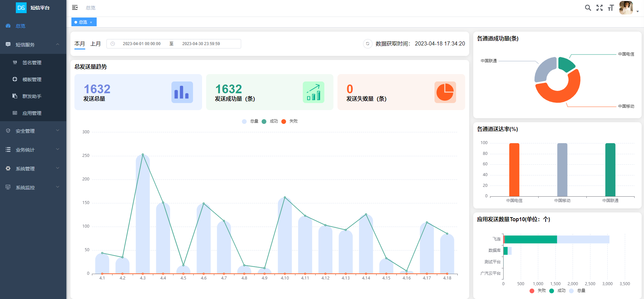Click the 系统监控 monitor icon

pos(8,187)
